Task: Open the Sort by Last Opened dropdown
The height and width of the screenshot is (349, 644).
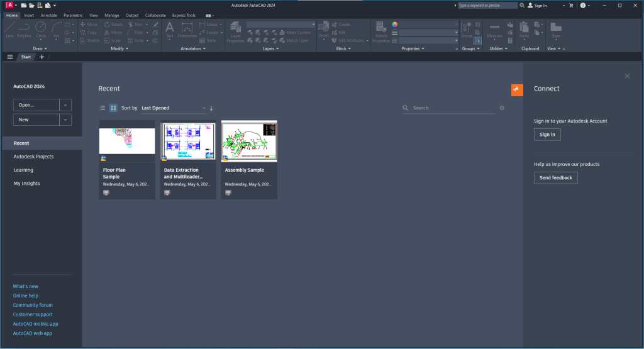Action: pyautogui.click(x=174, y=108)
